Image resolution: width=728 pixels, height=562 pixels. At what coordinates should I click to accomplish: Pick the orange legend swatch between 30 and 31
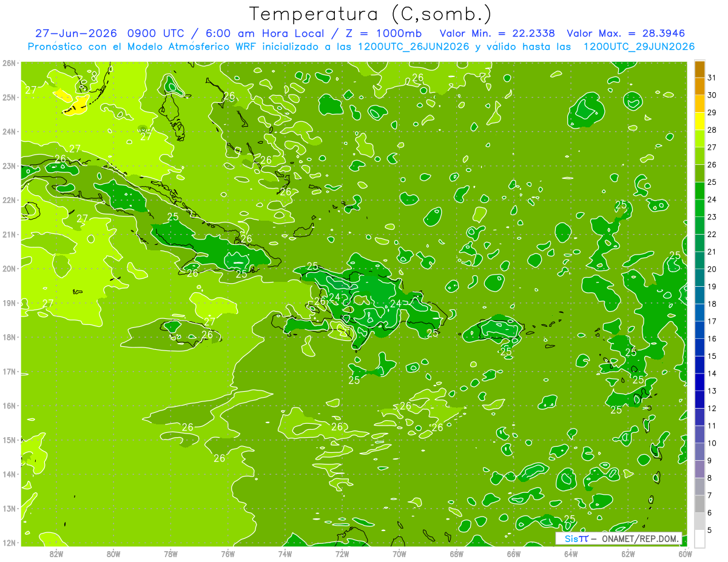coord(699,87)
